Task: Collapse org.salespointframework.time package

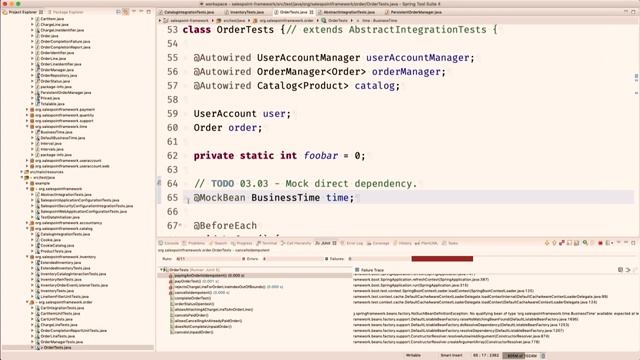Action: click(x=27, y=127)
